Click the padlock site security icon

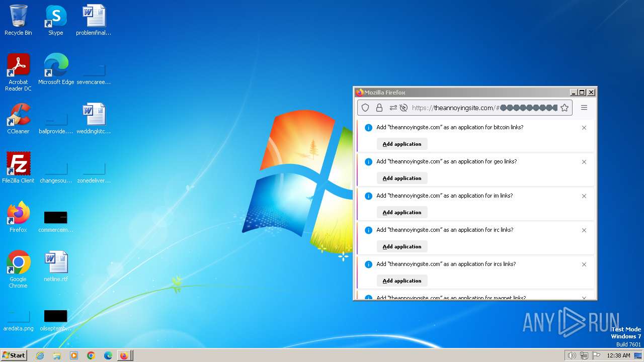point(379,108)
